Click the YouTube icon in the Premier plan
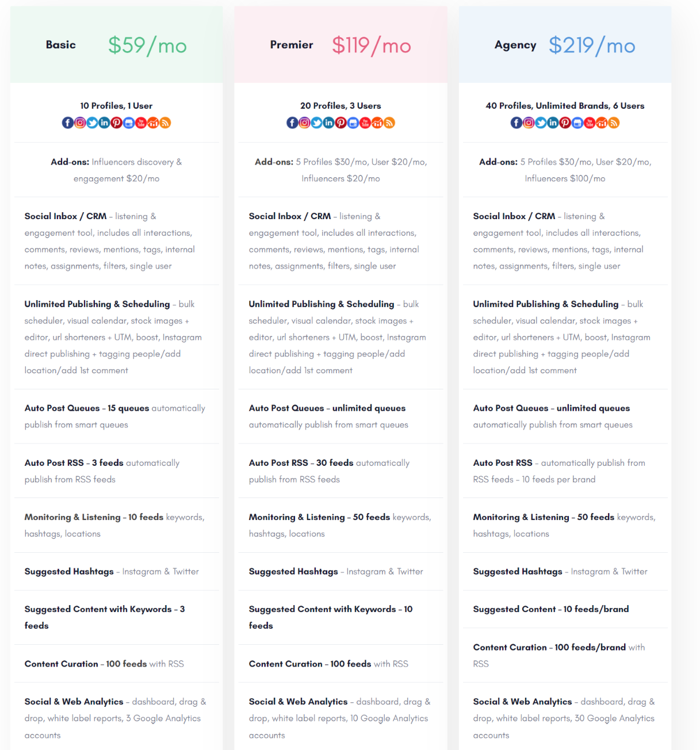 [365, 123]
